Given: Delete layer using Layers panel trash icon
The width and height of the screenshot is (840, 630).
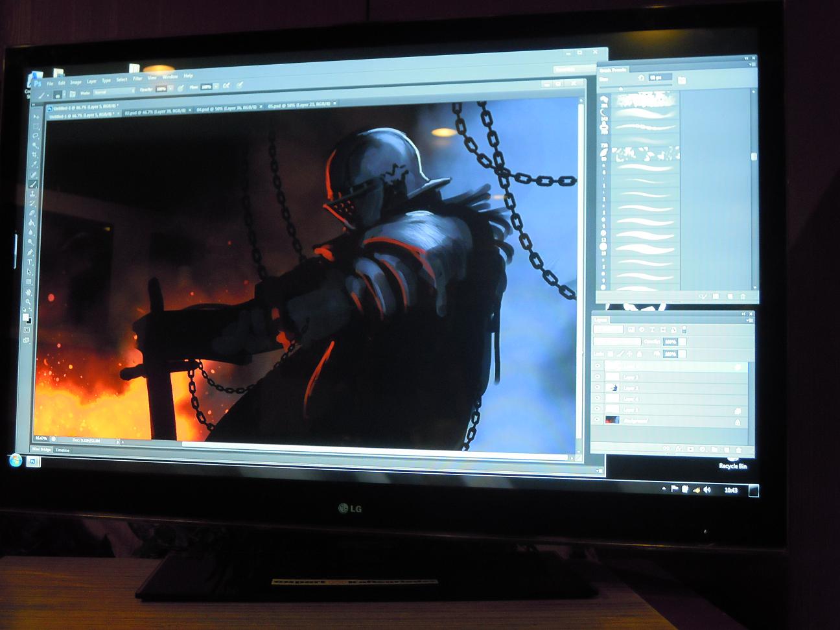Looking at the screenshot, I should click(x=739, y=449).
